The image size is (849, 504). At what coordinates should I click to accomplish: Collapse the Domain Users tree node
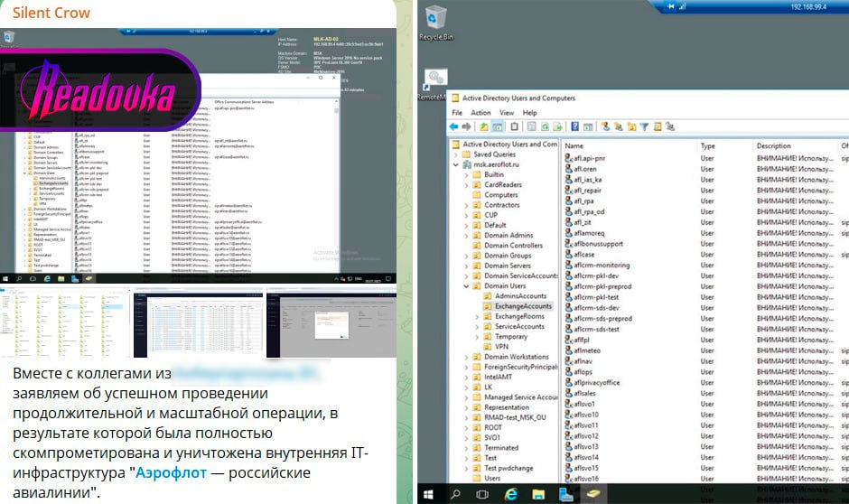pos(466,285)
